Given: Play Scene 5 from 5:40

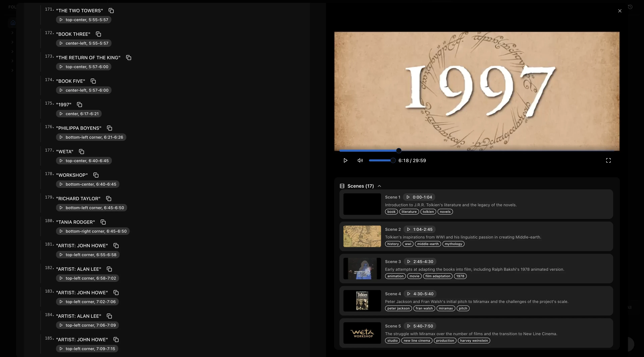Looking at the screenshot, I should click(409, 326).
